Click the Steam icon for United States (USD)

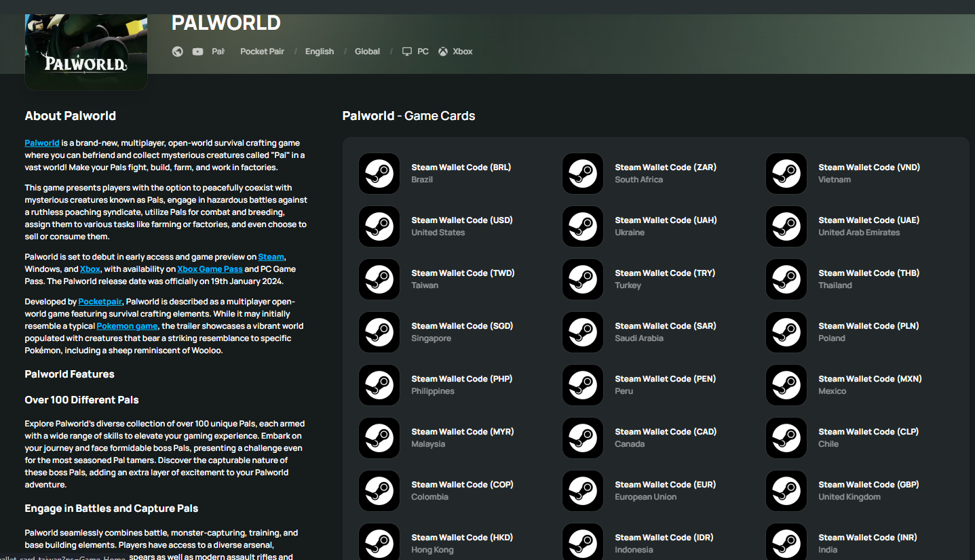pos(379,226)
